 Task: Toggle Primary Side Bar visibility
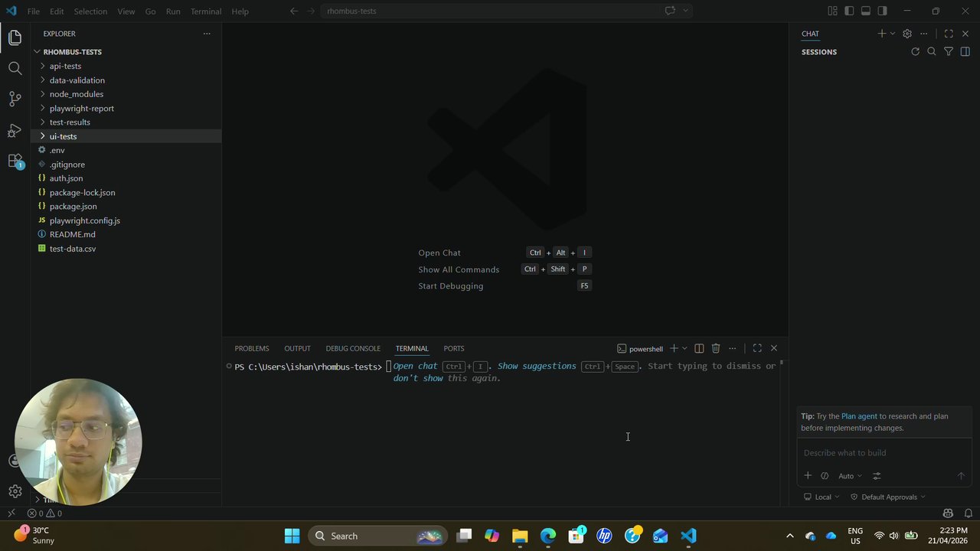click(849, 11)
